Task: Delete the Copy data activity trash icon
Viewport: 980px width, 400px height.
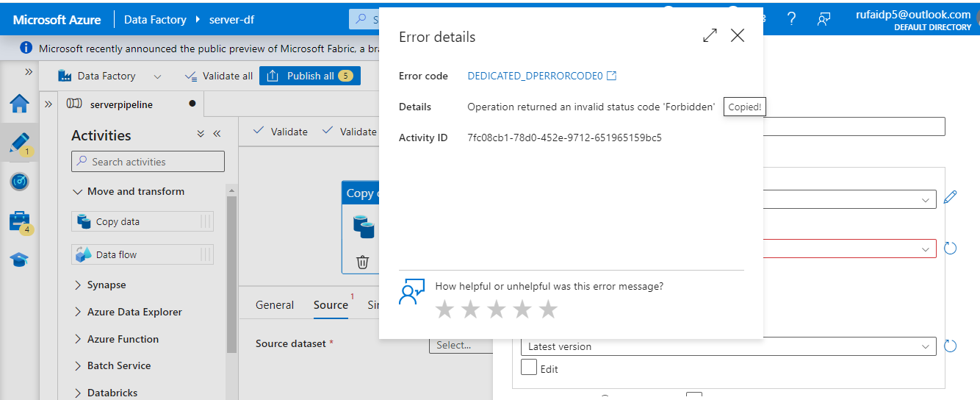Action: point(362,262)
